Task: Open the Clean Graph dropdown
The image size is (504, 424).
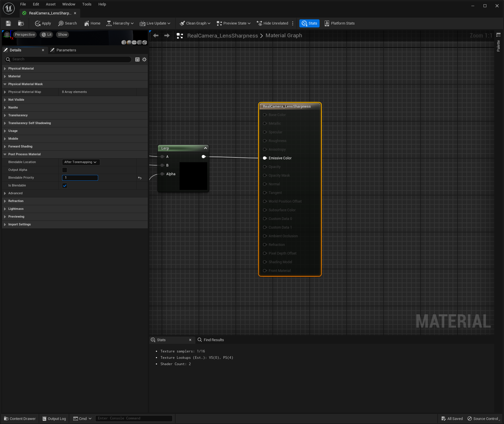Action: 195,23
